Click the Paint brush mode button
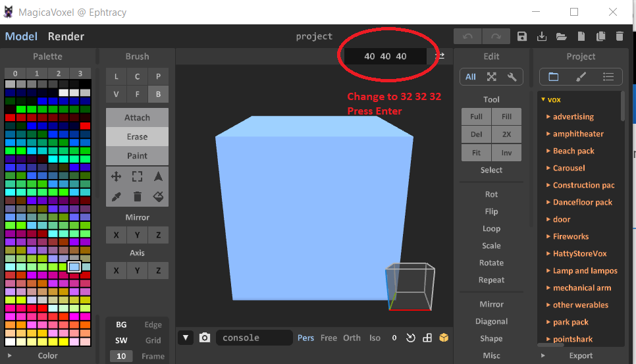The width and height of the screenshot is (636, 364). (137, 156)
